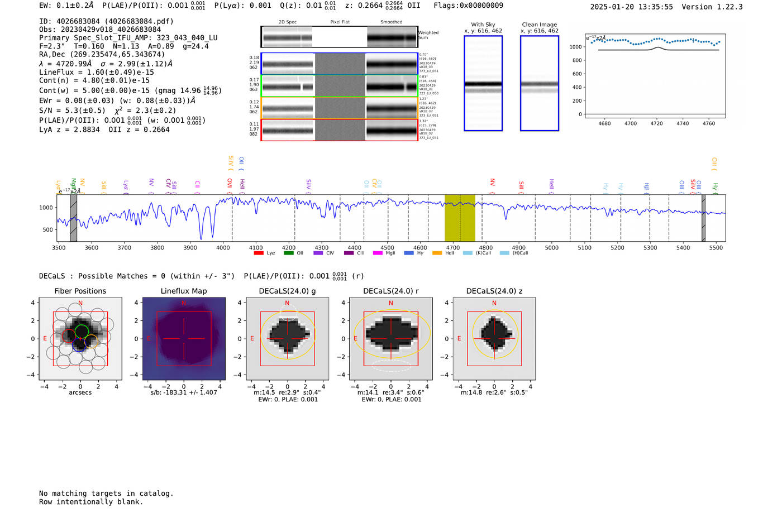The width and height of the screenshot is (782, 532).
Task: Click the 4026683084.pdf ID text
Action: click(139, 21)
